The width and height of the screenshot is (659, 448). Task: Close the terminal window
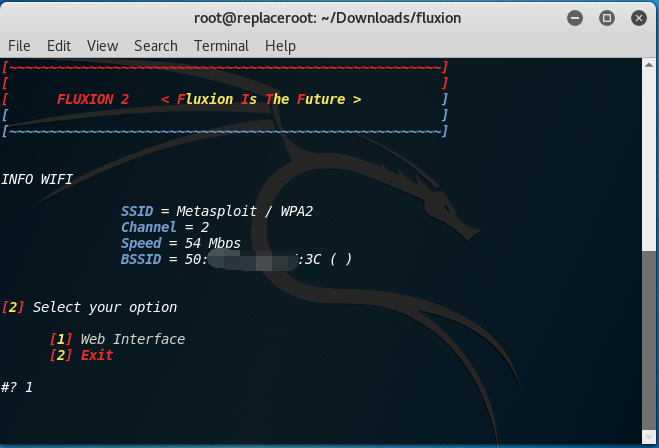click(639, 18)
